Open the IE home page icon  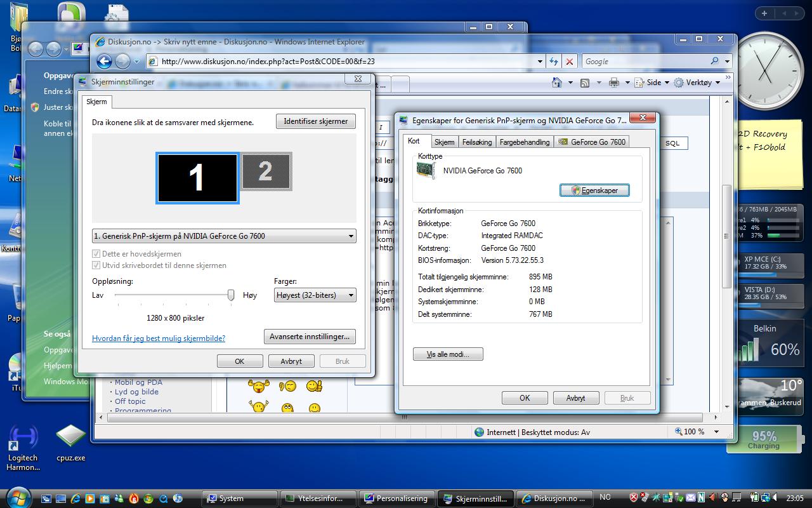click(x=557, y=83)
